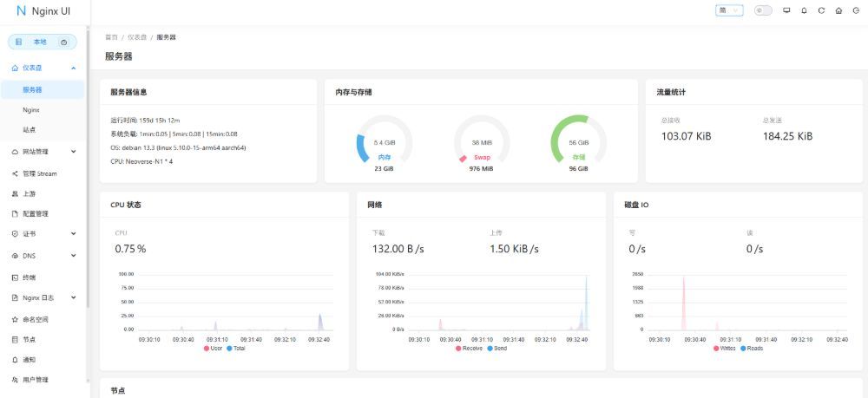Click the 用户管理 user icon
868x398 pixels.
click(x=15, y=380)
